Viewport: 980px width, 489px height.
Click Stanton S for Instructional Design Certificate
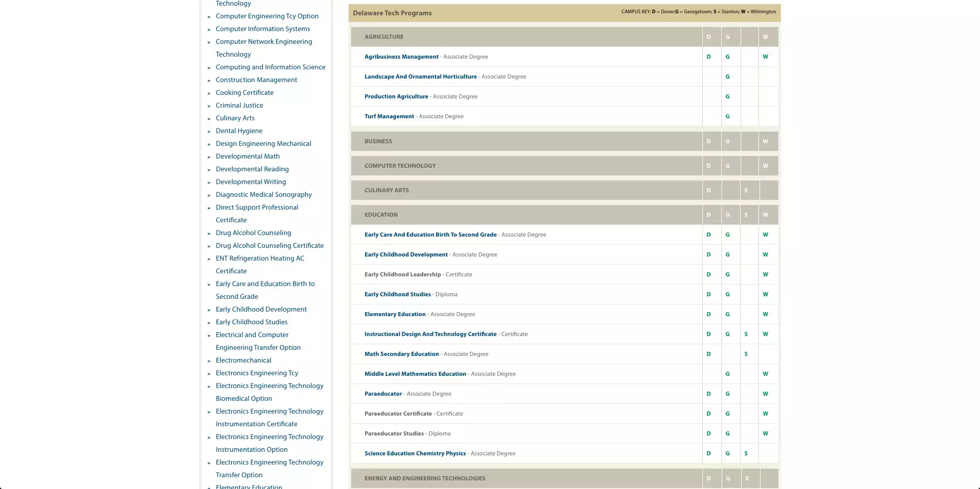(746, 334)
